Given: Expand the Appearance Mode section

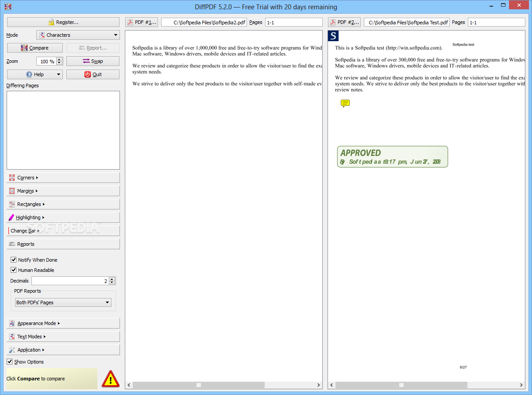Looking at the screenshot, I should point(63,323).
